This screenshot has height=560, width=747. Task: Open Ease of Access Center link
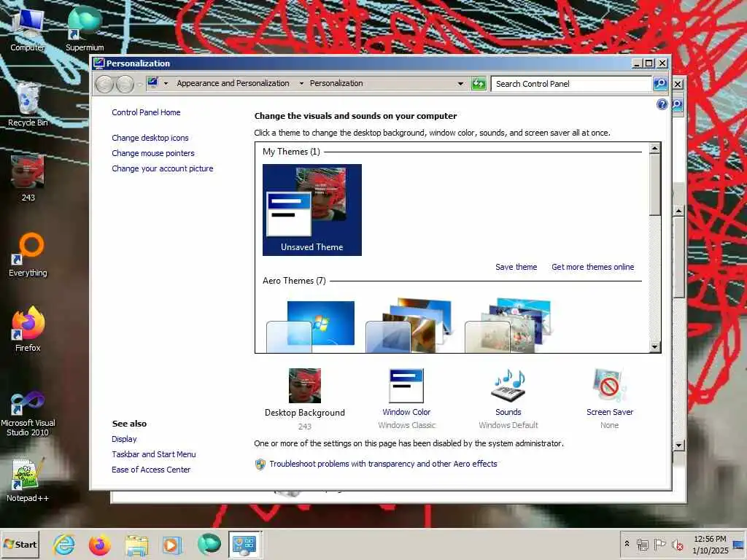point(151,470)
